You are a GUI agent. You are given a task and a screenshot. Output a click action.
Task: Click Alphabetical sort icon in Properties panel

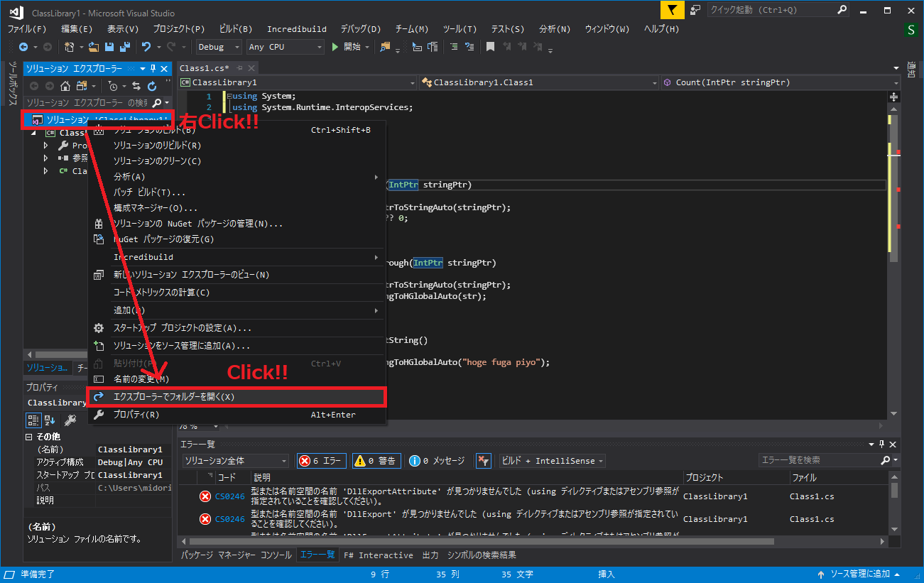click(50, 420)
